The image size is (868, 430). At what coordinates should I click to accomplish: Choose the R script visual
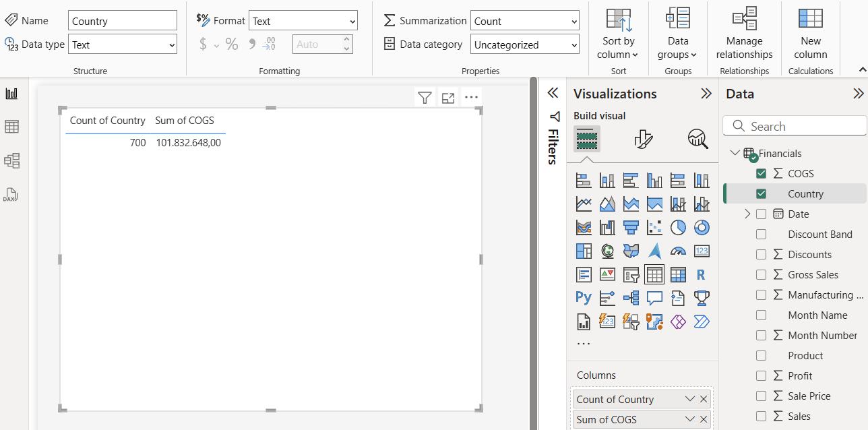(702, 275)
